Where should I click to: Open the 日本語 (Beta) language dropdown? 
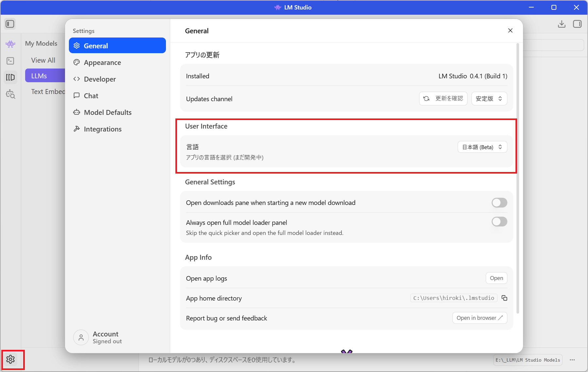[482, 147]
